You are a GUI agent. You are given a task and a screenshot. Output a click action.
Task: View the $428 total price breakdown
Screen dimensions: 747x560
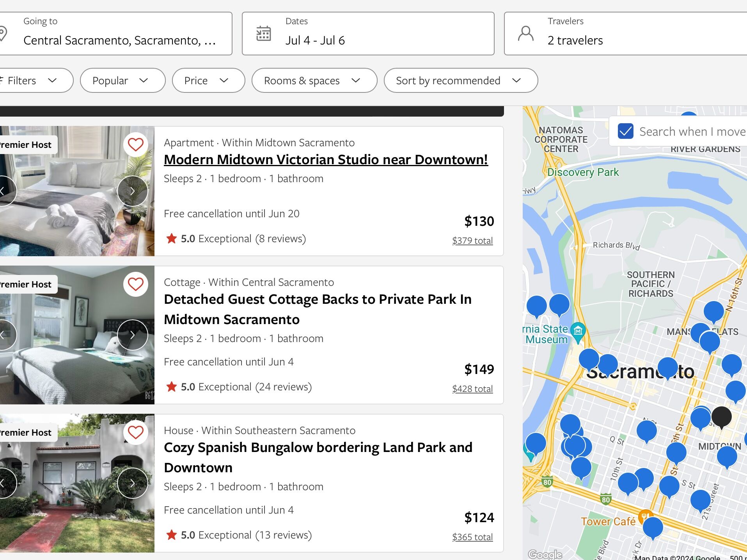point(472,389)
